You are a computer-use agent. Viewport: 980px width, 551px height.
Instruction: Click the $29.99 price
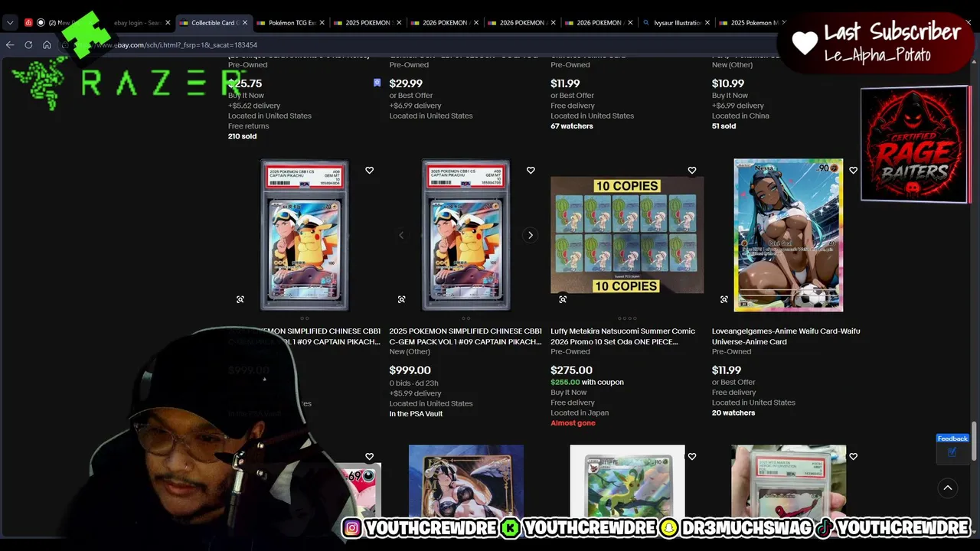click(x=406, y=83)
